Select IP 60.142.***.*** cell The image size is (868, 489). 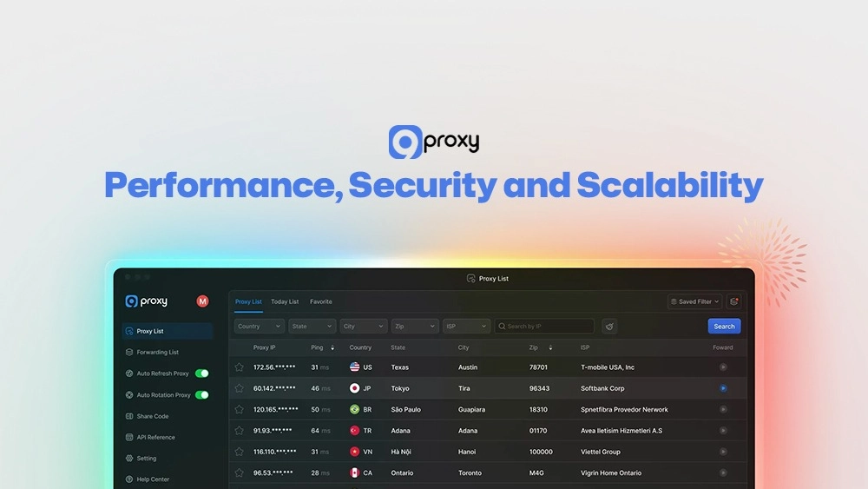(274, 388)
